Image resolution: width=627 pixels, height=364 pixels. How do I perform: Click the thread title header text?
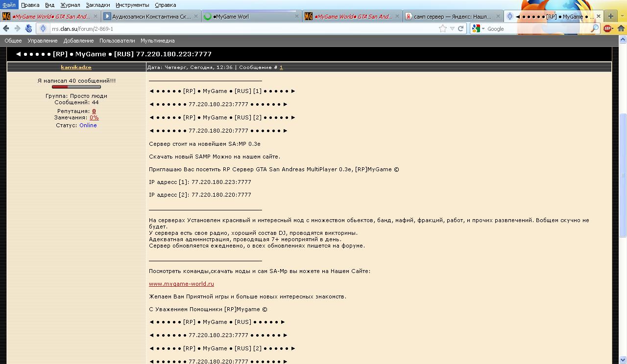(114, 54)
